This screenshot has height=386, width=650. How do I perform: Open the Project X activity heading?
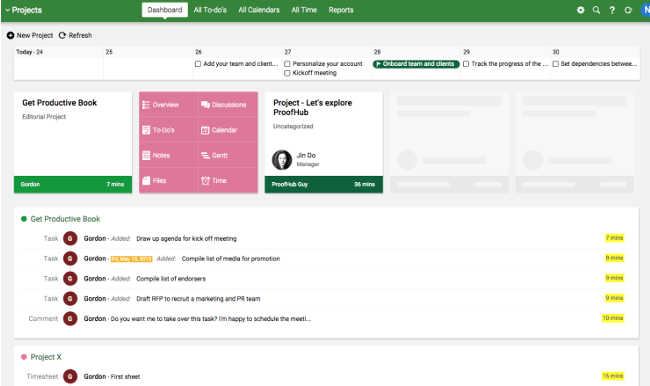point(46,357)
